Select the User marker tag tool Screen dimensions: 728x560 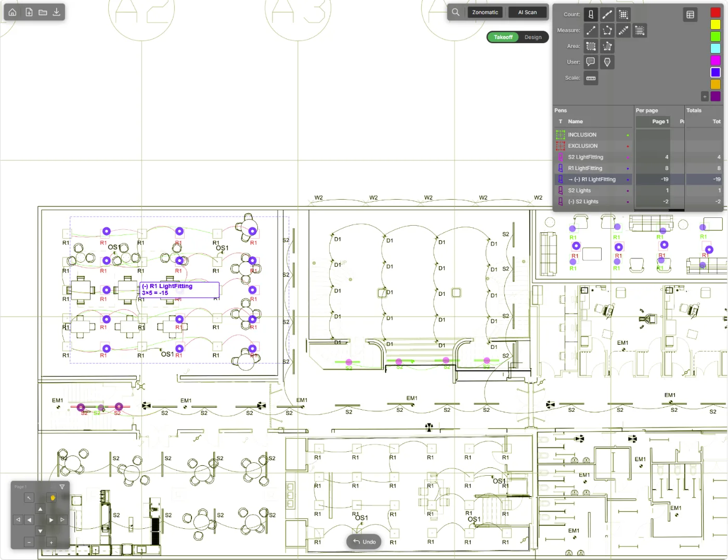pyautogui.click(x=607, y=62)
